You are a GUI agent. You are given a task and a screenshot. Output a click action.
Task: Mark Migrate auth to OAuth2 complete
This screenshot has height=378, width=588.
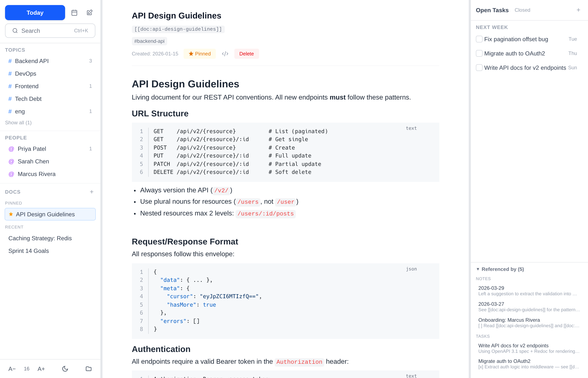(x=479, y=54)
